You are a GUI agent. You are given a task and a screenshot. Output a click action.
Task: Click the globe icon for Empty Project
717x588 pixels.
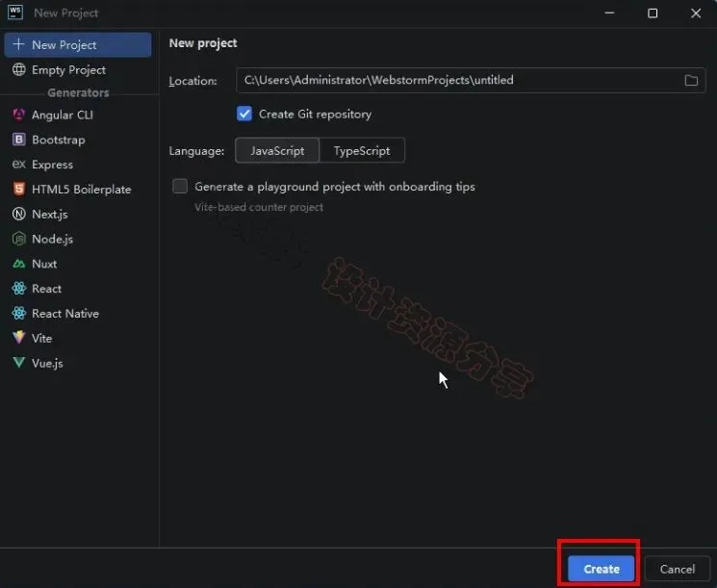(x=18, y=69)
